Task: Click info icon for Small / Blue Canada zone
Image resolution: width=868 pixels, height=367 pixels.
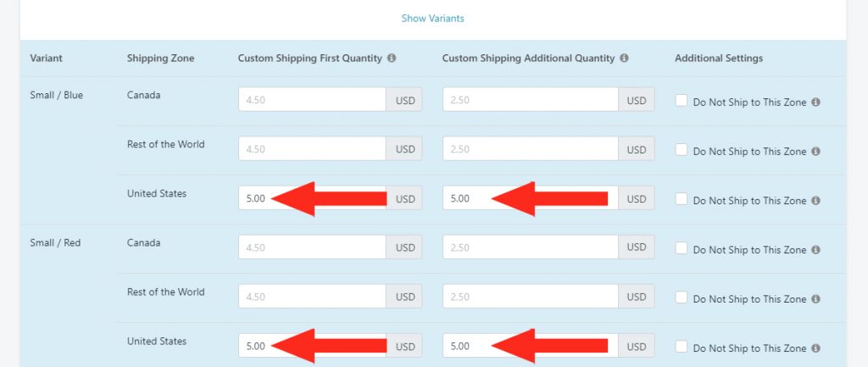Action: click(x=815, y=103)
